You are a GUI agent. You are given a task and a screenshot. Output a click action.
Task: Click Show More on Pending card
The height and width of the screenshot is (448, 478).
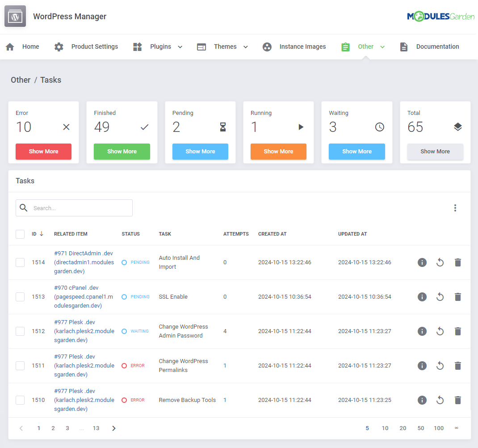point(200,152)
